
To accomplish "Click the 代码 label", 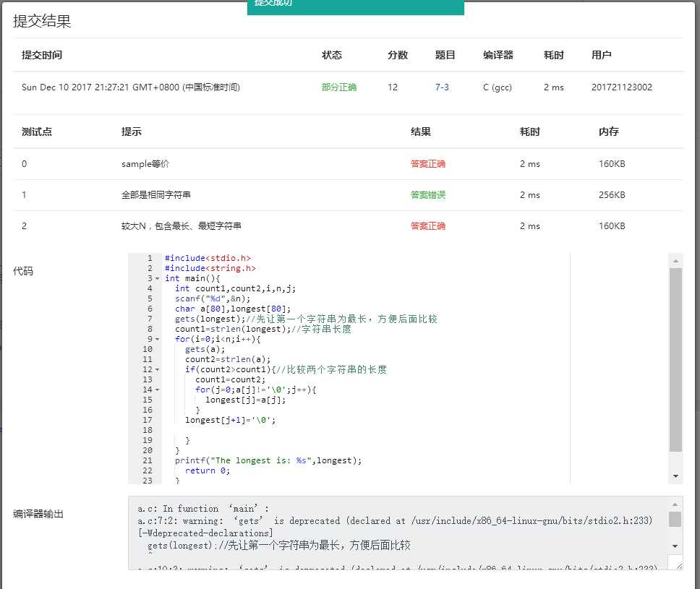I will (22, 271).
